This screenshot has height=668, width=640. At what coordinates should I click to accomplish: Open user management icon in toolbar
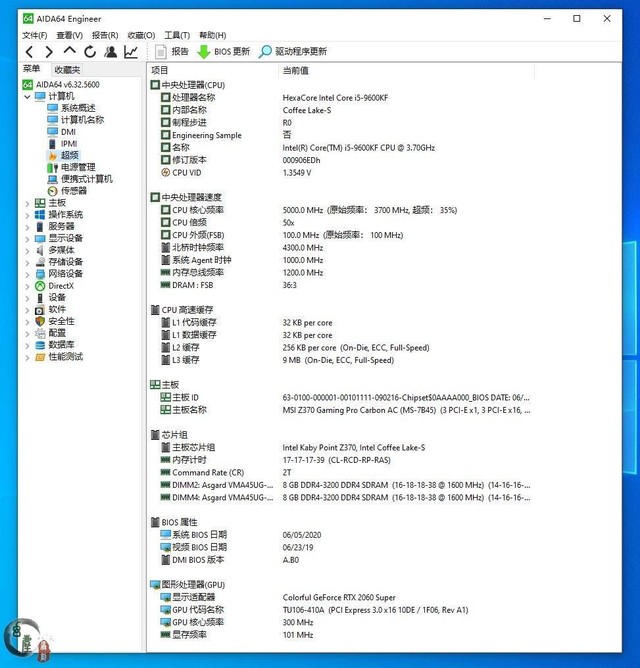[x=111, y=52]
